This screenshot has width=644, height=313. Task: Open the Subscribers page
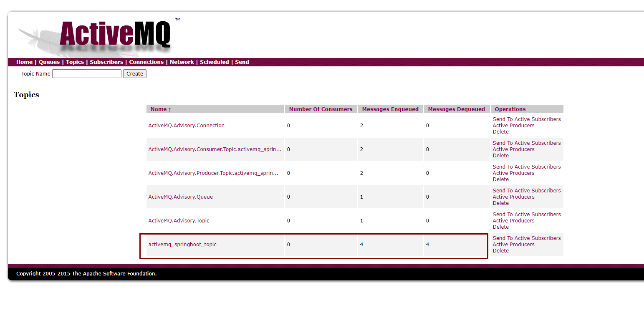[x=106, y=62]
